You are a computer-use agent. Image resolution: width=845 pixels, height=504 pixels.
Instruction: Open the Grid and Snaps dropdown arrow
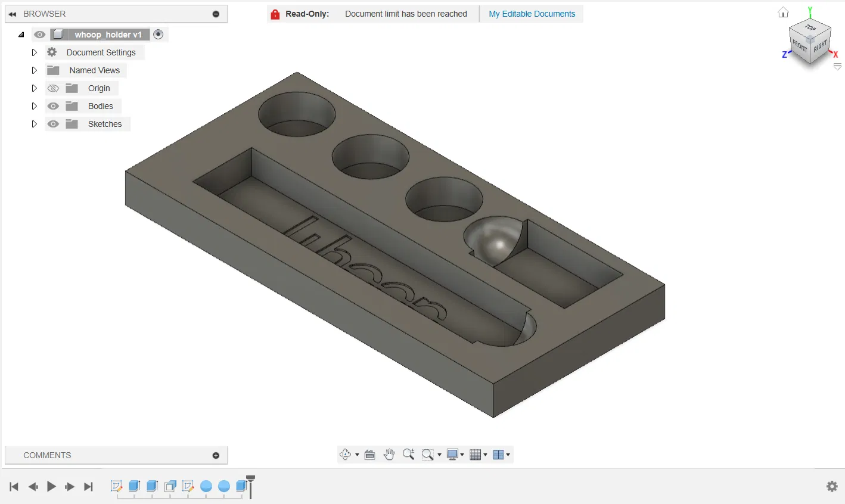[x=485, y=455]
